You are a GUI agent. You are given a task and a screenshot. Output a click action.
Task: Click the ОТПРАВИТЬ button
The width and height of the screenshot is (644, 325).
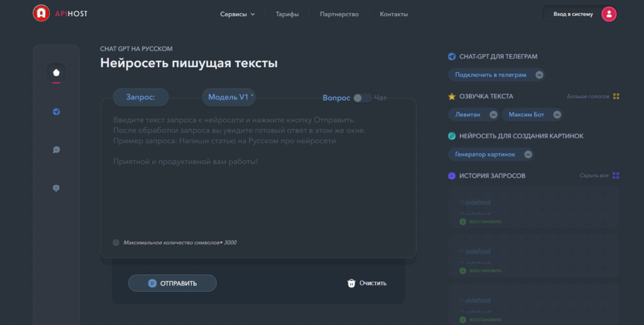pyautogui.click(x=172, y=283)
